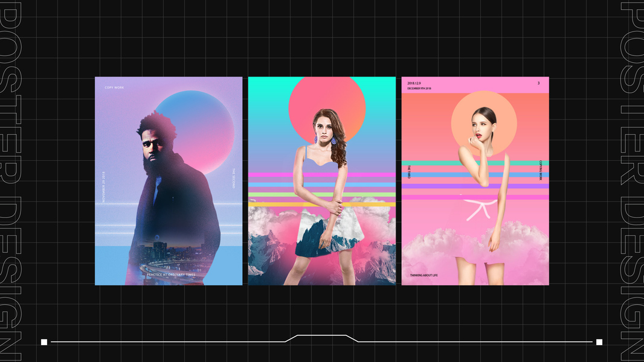Open the poster with pink cloud skirt

coord(475,181)
